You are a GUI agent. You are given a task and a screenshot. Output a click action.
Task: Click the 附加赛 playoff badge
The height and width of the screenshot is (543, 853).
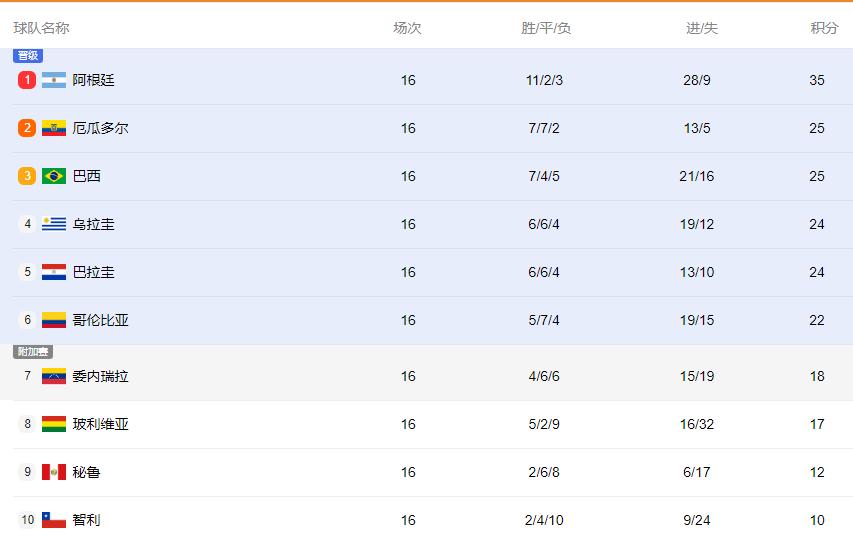[32, 352]
